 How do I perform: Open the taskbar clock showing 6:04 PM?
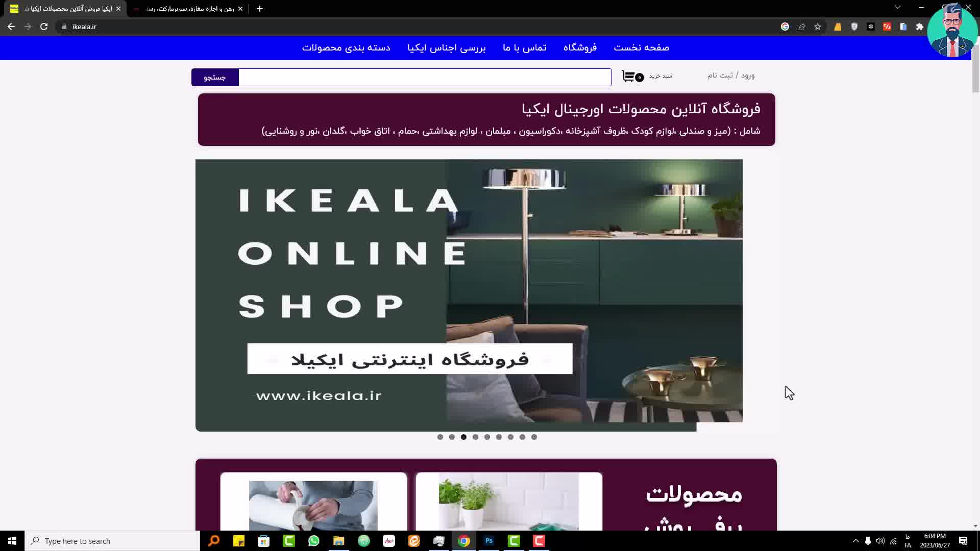[x=935, y=541]
